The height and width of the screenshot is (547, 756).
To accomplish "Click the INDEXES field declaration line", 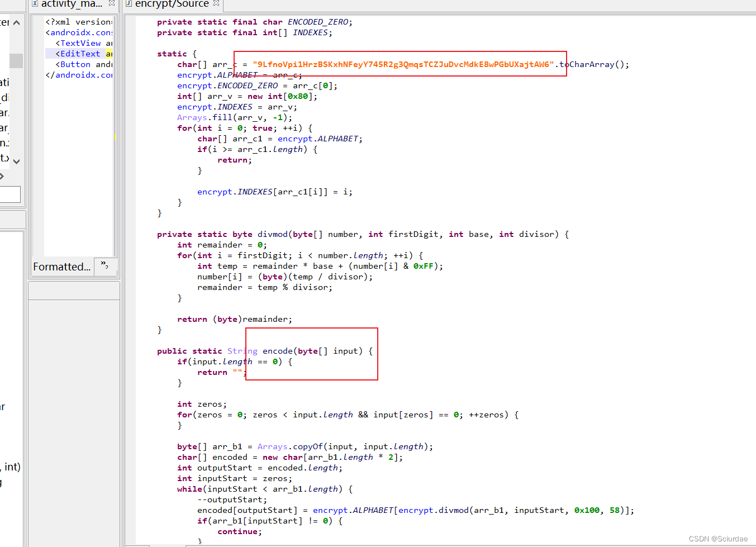I will pos(244,32).
